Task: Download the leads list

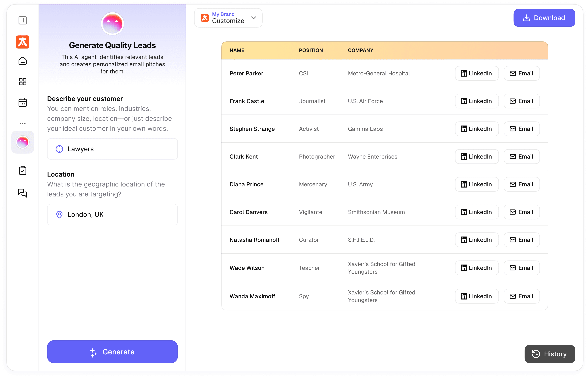Action: point(544,18)
